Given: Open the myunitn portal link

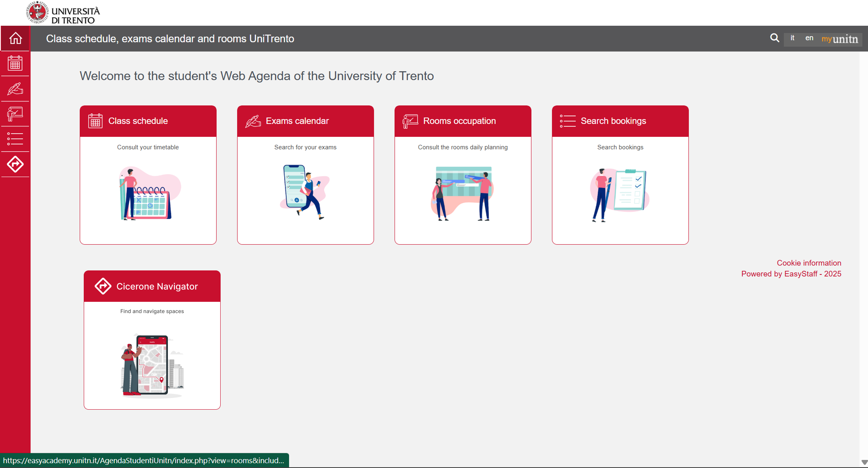Looking at the screenshot, I should click(x=840, y=39).
